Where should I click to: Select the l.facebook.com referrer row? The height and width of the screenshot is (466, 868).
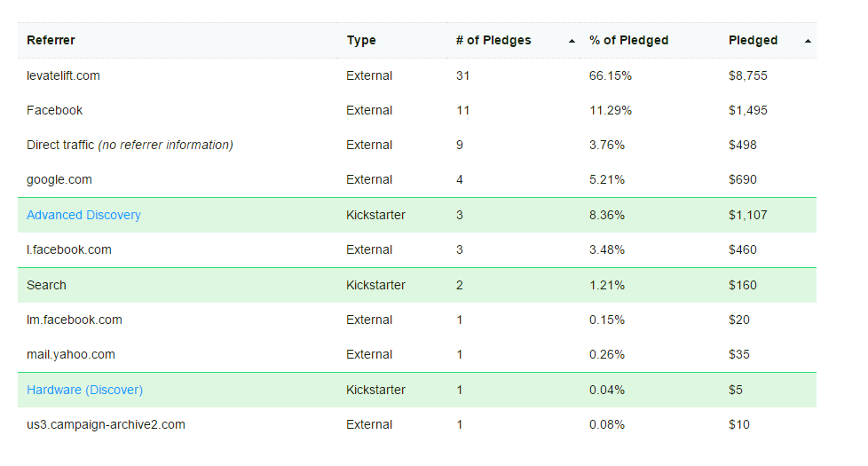click(x=69, y=249)
